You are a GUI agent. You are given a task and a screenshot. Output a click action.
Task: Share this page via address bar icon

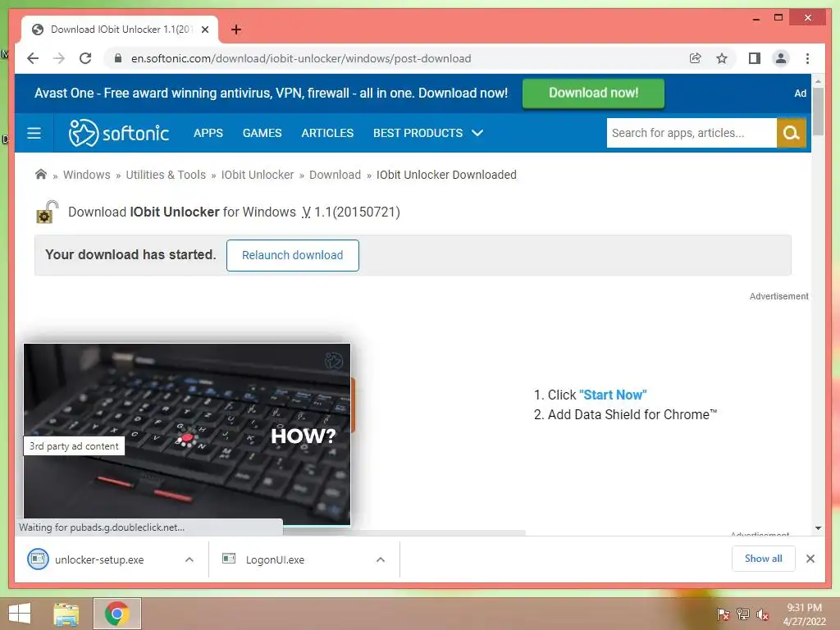coord(696,58)
